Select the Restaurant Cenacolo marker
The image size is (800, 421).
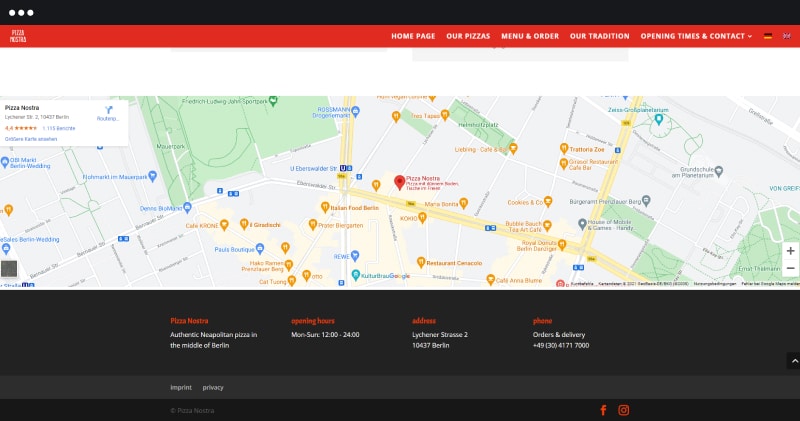pos(421,262)
